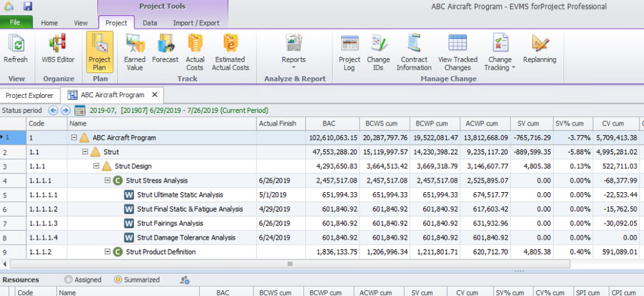644x296 pixels.
Task: Collapse the ABC Aircraft Program node
Action: coord(74,138)
